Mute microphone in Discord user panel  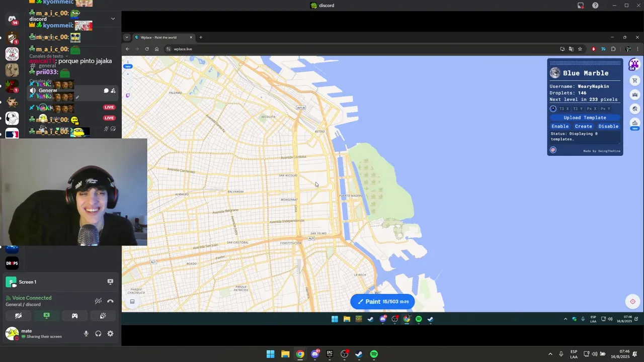click(x=86, y=333)
